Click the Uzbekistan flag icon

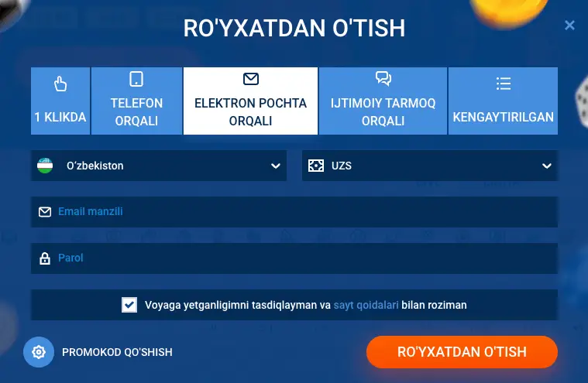[45, 166]
